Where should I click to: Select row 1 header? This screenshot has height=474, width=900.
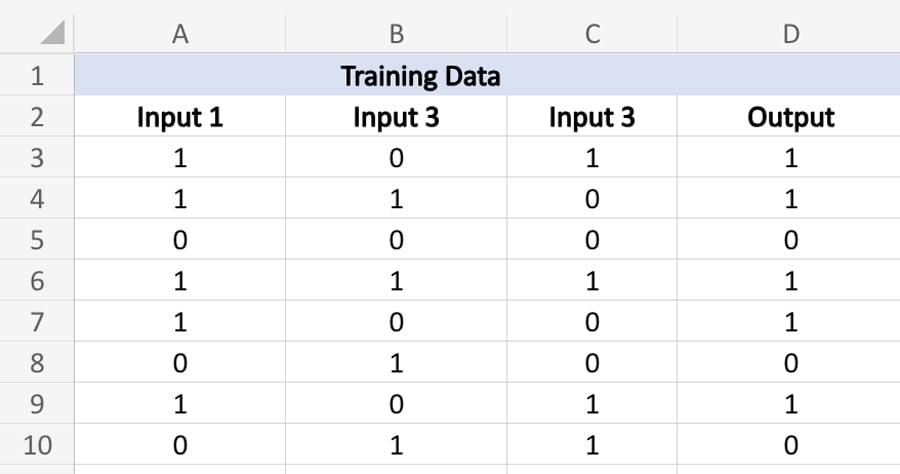tap(37, 75)
